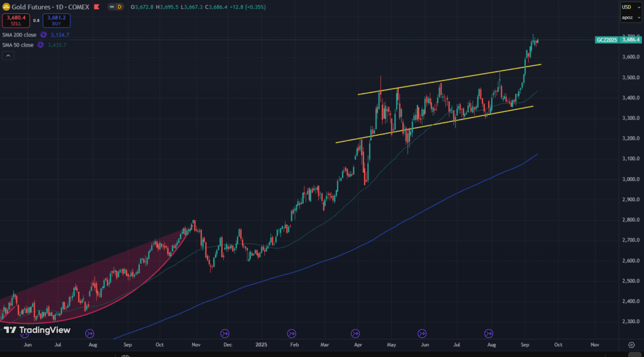Toggle the D data mode pill
This screenshot has width=644, height=357.
[118, 6]
